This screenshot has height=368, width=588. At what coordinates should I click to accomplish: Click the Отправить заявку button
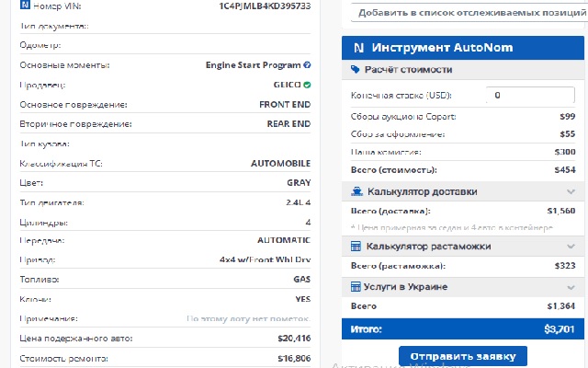point(463,356)
